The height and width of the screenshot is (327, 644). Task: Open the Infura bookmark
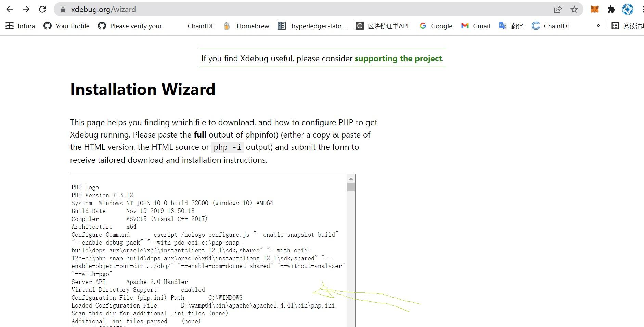20,26
